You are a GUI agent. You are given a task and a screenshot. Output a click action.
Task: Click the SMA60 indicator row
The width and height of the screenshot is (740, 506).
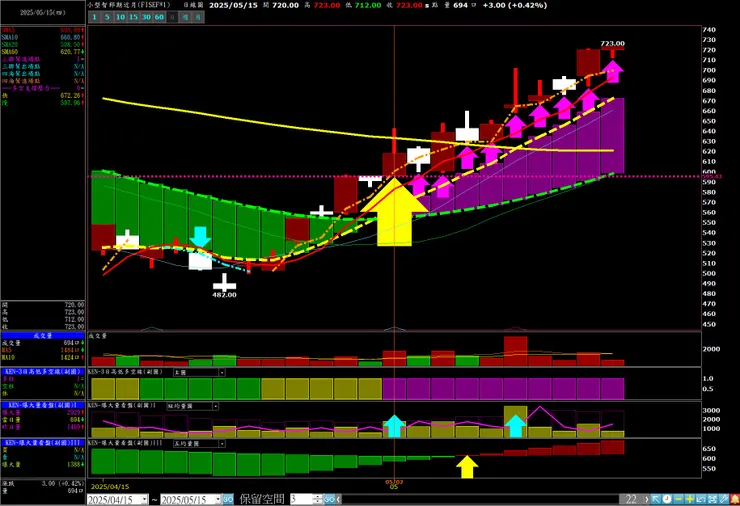point(43,51)
